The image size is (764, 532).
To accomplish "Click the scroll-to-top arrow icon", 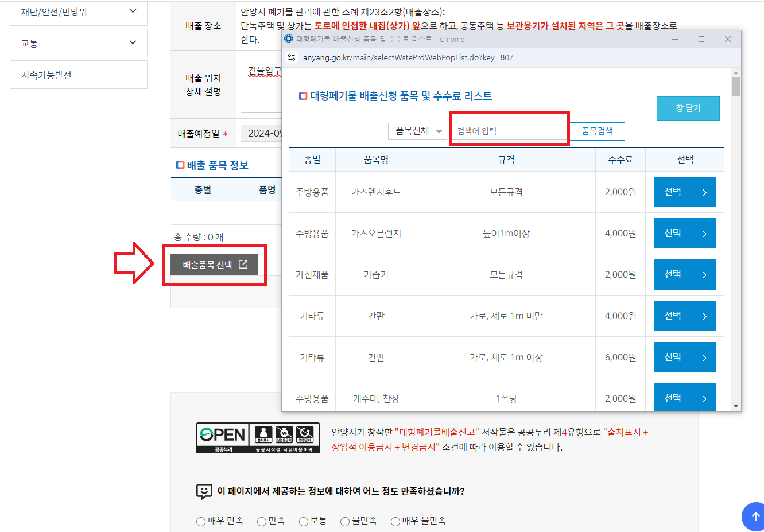I will tap(754, 517).
